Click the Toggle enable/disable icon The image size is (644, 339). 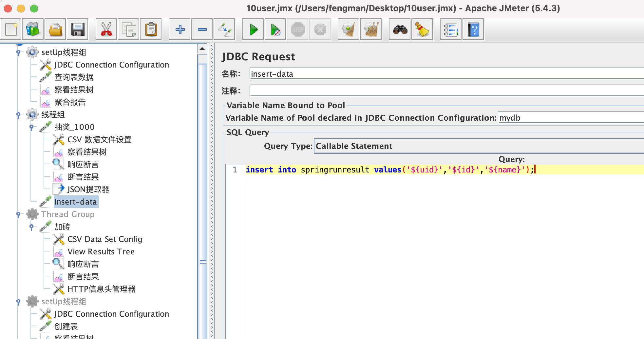pyautogui.click(x=224, y=30)
